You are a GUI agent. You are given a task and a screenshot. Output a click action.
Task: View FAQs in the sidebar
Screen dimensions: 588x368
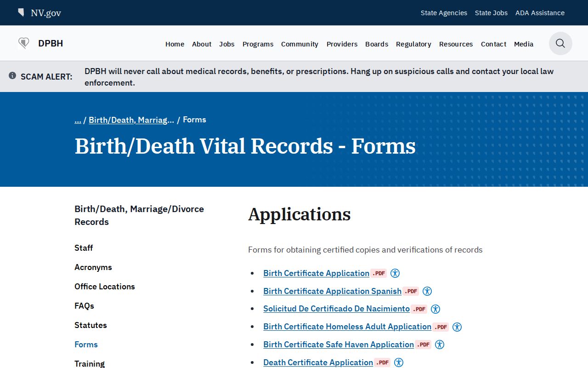pyautogui.click(x=84, y=306)
